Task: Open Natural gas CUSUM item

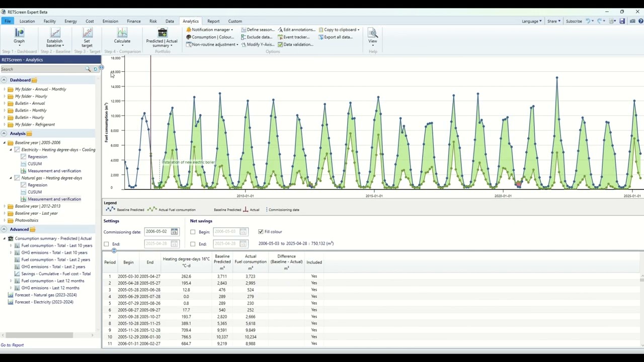Action: point(35,192)
